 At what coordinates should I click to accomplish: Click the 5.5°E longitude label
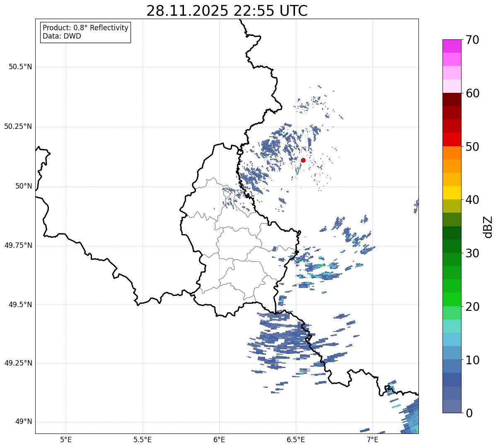click(143, 439)
